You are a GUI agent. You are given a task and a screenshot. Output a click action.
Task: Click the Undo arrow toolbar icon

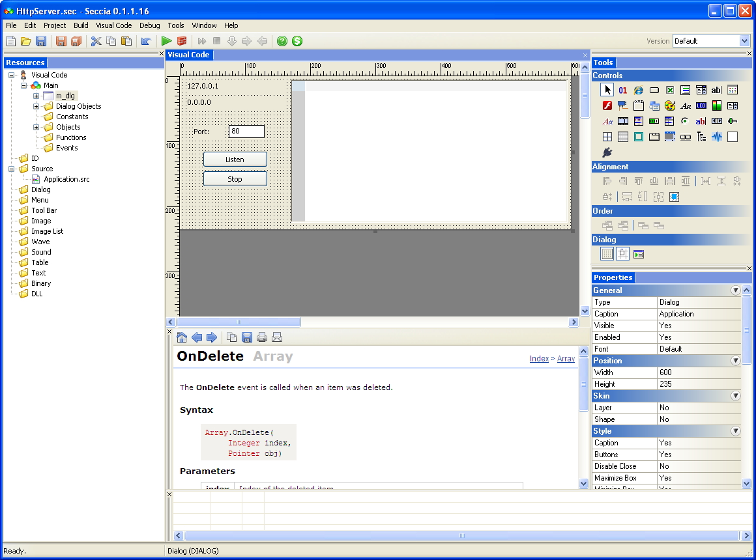pyautogui.click(x=146, y=42)
